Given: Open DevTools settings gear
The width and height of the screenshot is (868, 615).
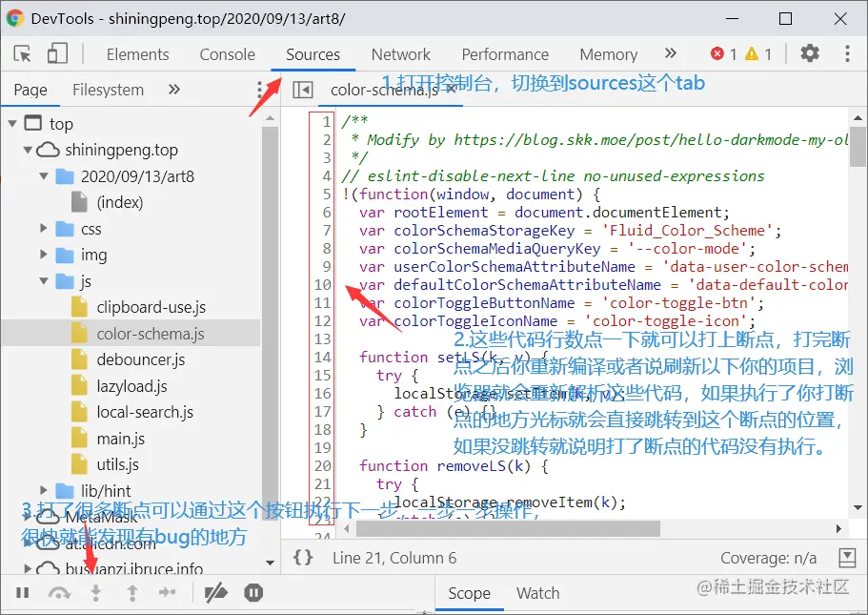Looking at the screenshot, I should [x=810, y=53].
